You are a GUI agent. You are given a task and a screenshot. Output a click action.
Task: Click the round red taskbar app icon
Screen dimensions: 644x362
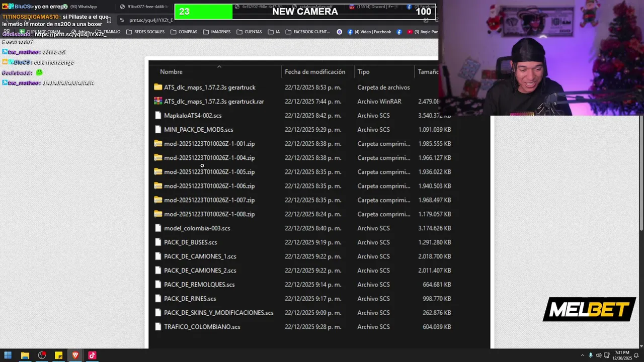[x=42, y=355]
